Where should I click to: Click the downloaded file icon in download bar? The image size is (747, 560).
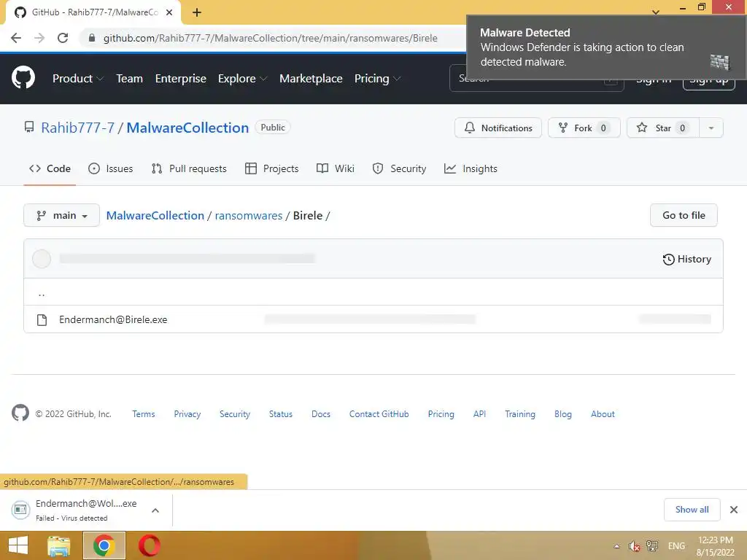tap(20, 510)
